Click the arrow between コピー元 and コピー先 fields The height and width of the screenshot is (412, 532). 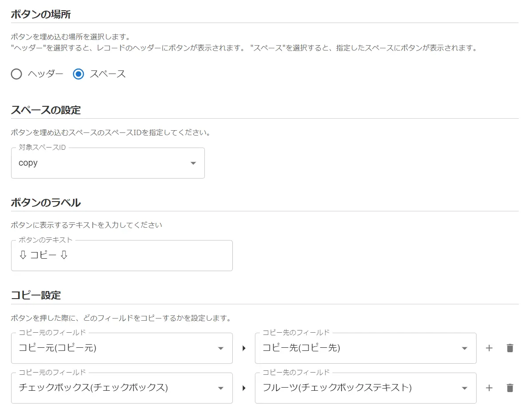coord(244,348)
